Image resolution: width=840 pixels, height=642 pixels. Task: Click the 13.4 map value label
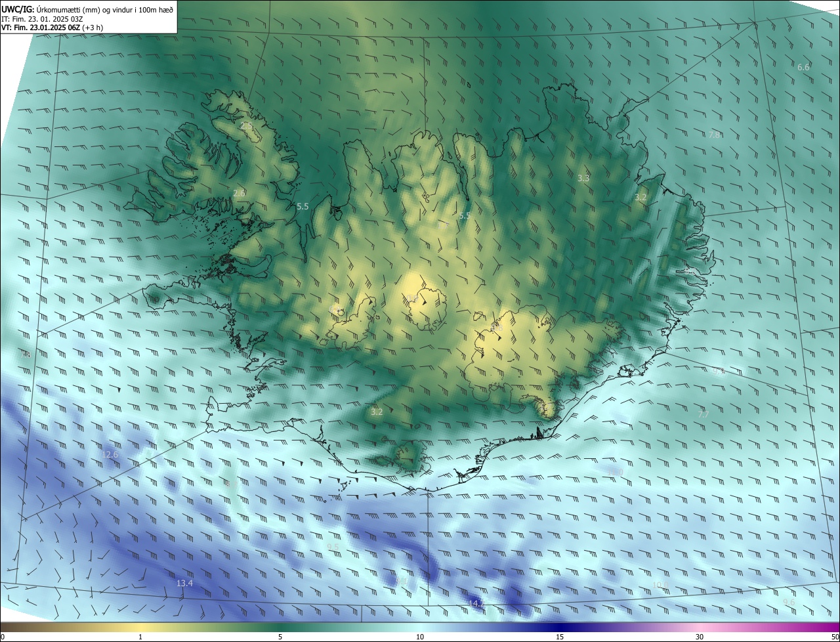(184, 583)
